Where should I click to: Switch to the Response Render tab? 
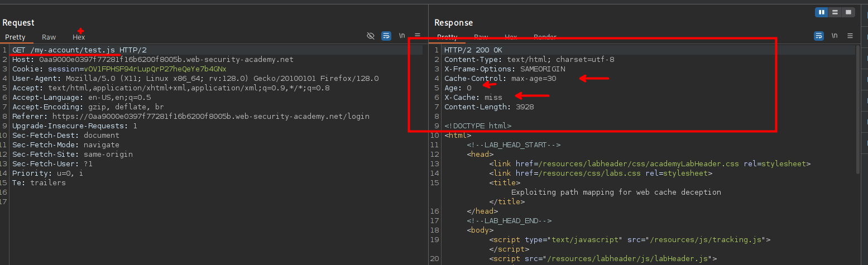[x=545, y=37]
